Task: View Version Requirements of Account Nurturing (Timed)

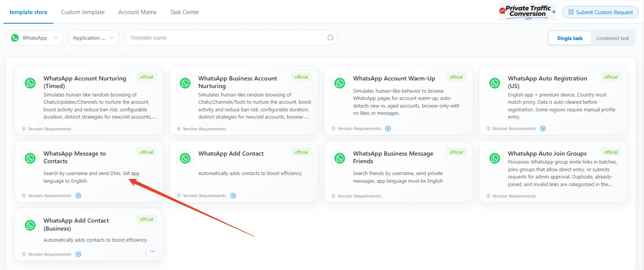Action: [50, 129]
